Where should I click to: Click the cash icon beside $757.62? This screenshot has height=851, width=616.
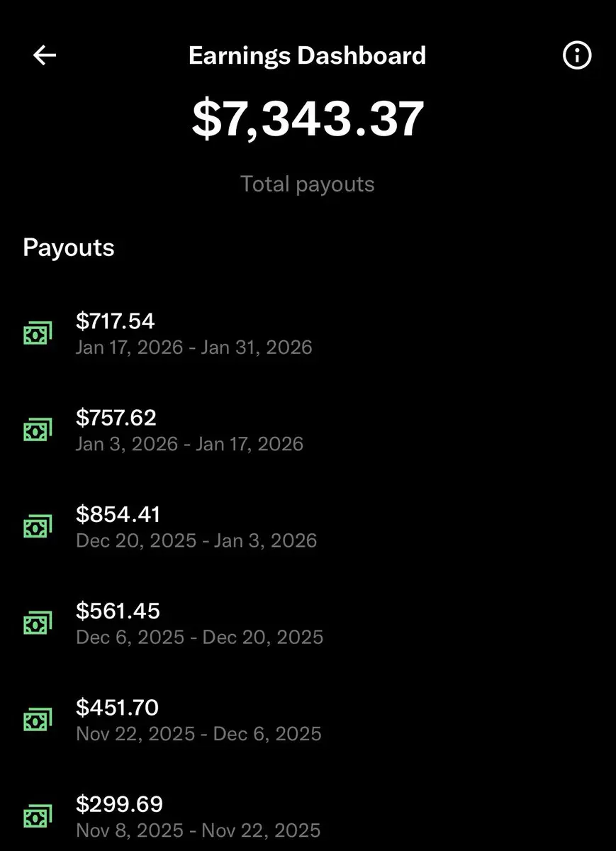click(38, 429)
